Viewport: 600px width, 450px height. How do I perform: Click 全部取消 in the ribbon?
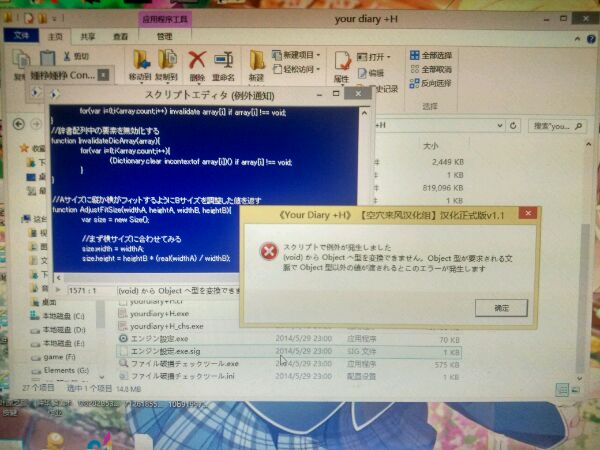coord(431,69)
